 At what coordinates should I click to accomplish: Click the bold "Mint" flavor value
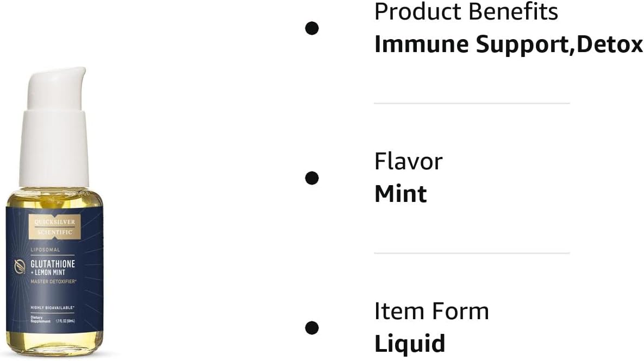(x=401, y=194)
